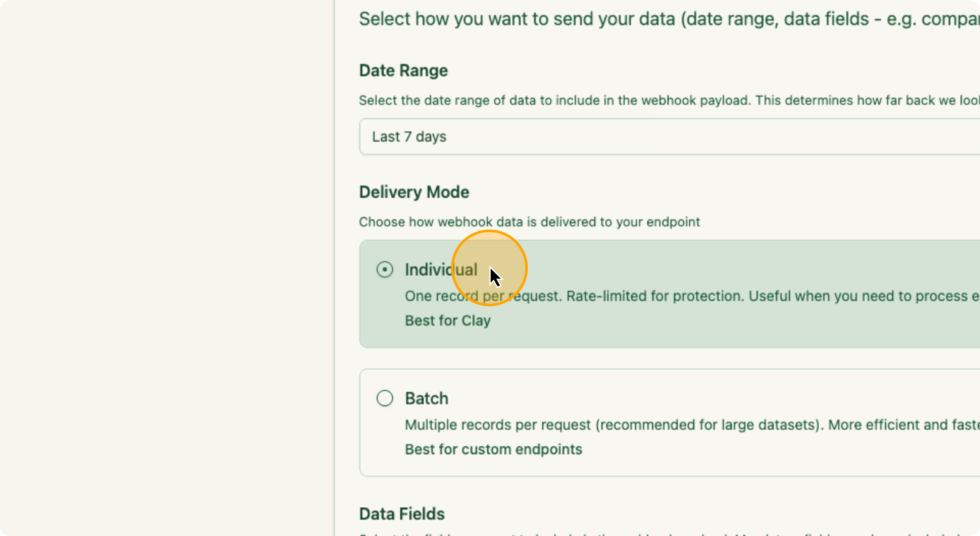
Task: Click the Date Range section heading
Action: [x=403, y=70]
